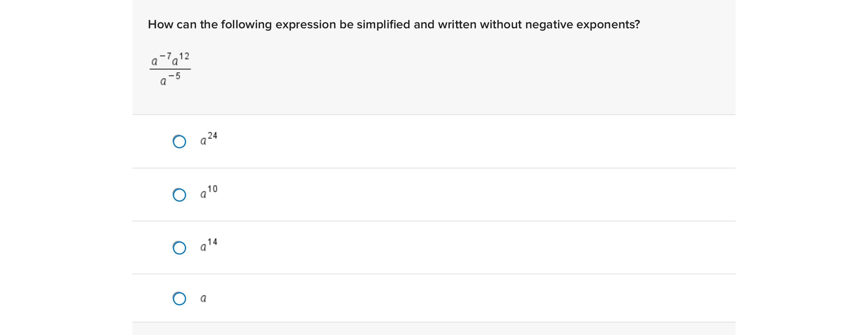The image size is (868, 335).
Task: Select the radio button for answer a10
Action: click(179, 194)
